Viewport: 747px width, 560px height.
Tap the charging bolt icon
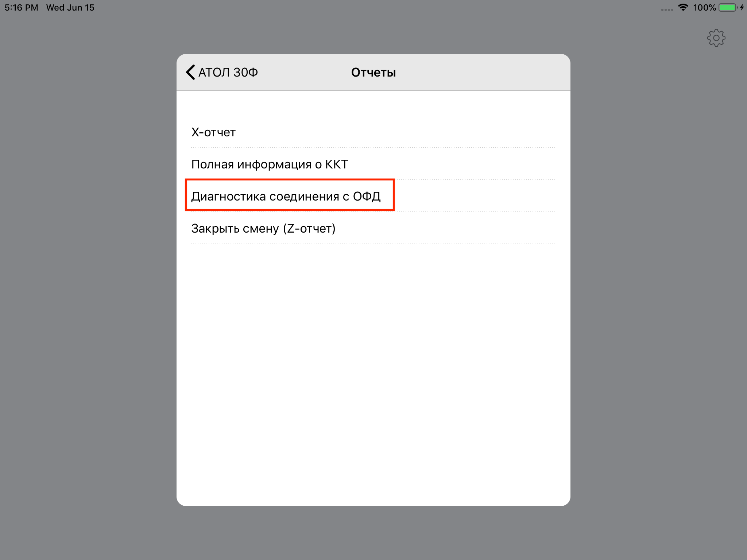click(742, 7)
